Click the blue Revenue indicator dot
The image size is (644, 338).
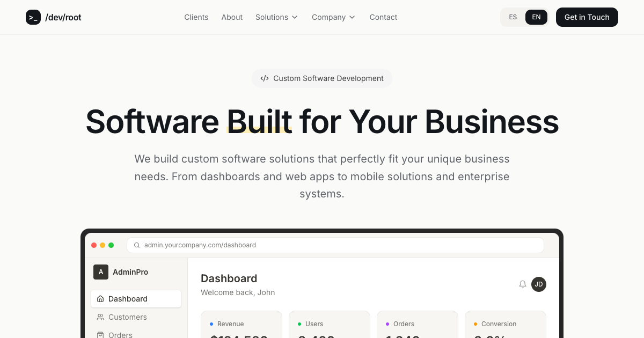click(211, 324)
